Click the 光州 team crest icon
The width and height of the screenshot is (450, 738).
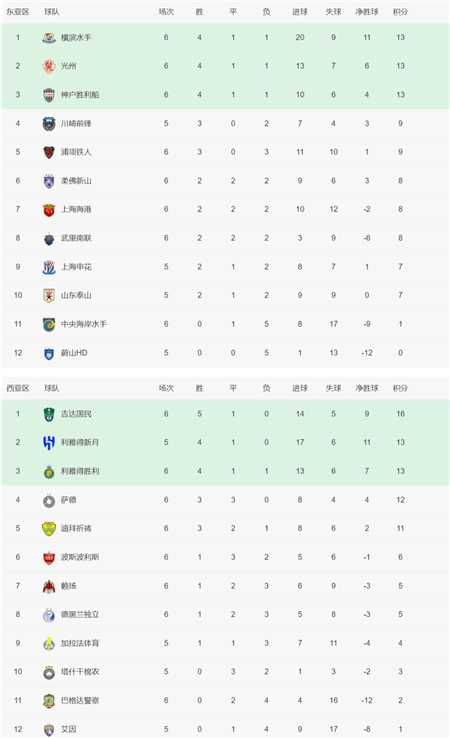click(49, 66)
